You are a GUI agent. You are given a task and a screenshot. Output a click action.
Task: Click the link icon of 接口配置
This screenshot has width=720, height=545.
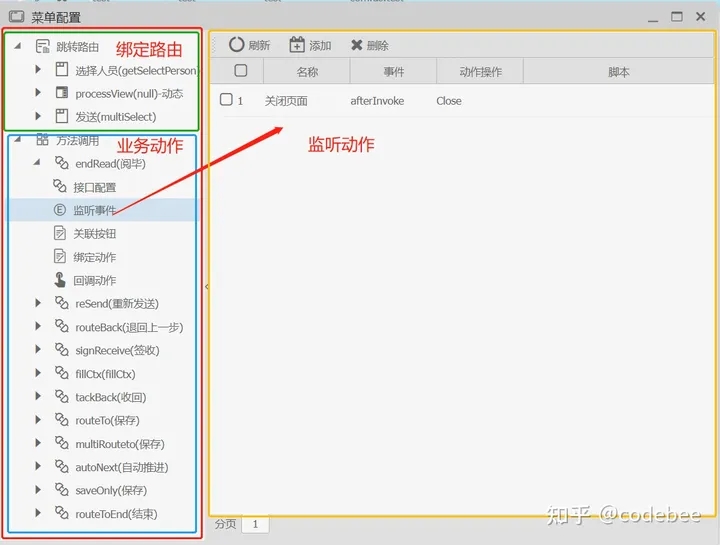(60, 186)
